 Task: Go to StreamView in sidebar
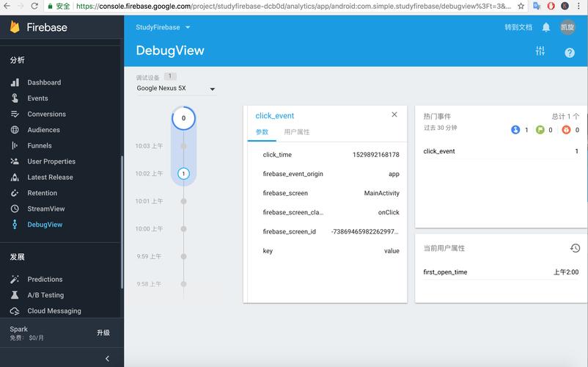46,208
